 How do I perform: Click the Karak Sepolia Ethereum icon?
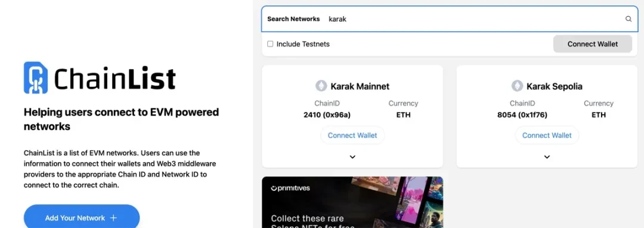click(517, 86)
